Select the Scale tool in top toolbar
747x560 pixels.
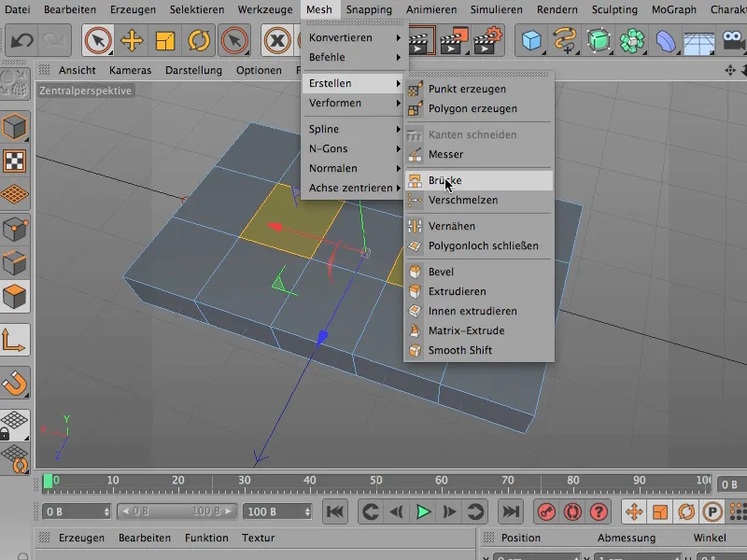click(x=165, y=40)
